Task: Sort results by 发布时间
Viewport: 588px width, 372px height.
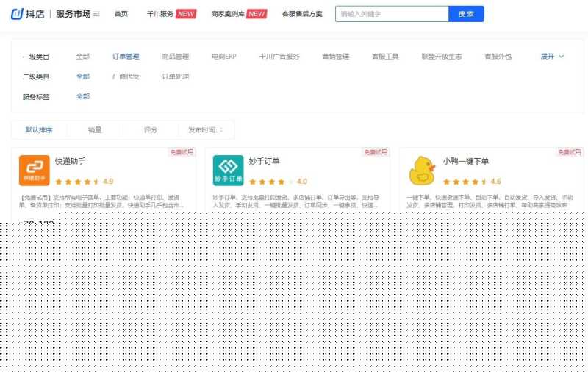Action: click(x=206, y=129)
